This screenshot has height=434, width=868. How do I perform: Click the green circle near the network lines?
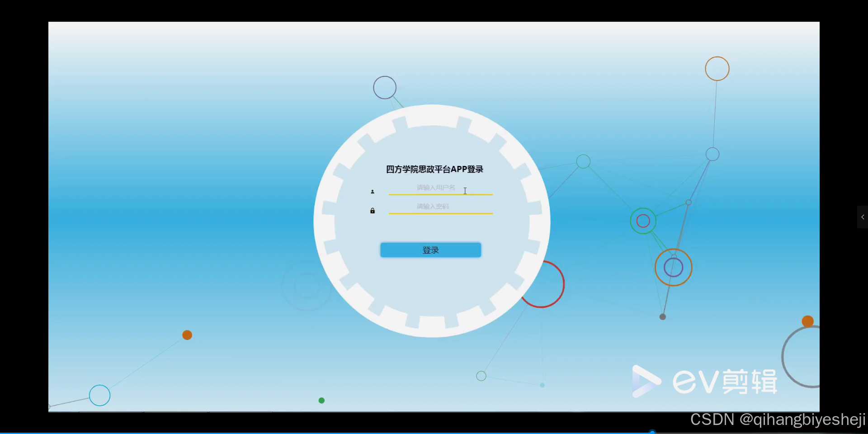pyautogui.click(x=583, y=161)
